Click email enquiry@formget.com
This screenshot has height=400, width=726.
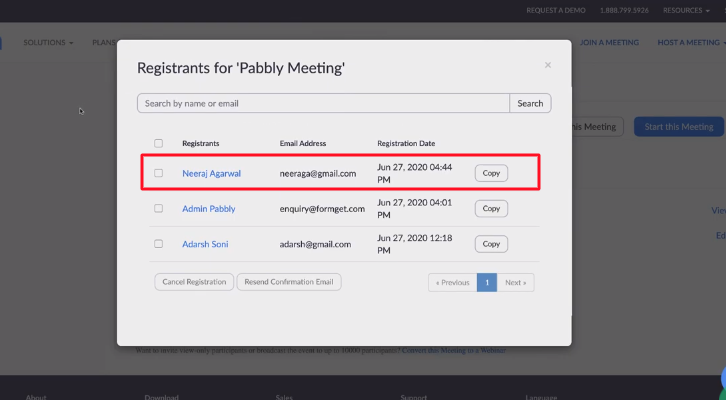coord(322,209)
